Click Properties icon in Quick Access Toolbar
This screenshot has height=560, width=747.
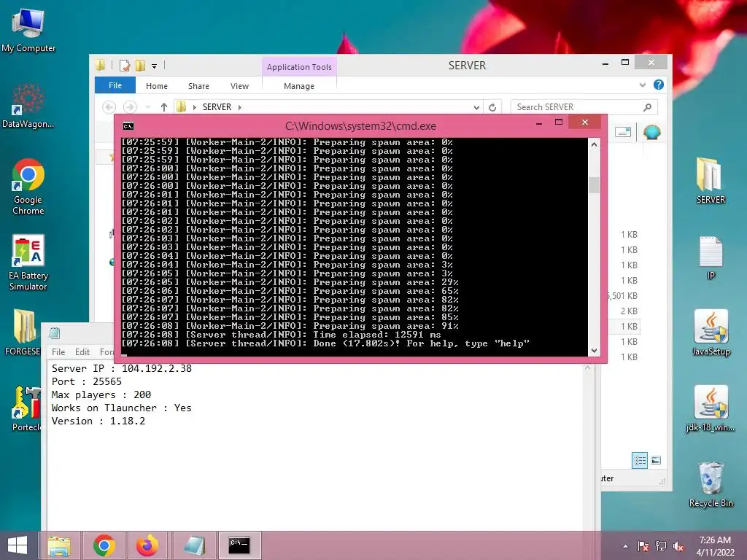coord(124,66)
